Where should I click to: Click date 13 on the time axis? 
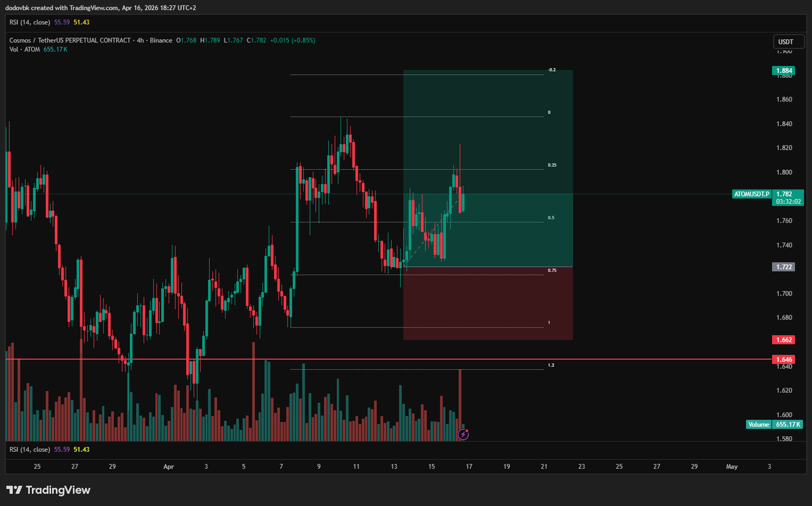393,467
